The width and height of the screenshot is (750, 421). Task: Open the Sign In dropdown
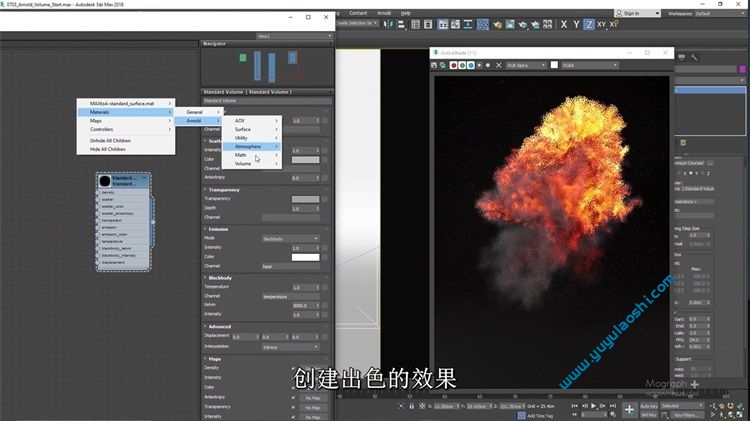637,13
